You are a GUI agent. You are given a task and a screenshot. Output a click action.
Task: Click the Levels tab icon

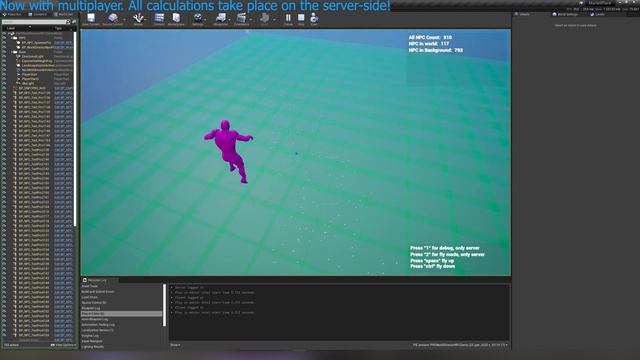coord(592,14)
